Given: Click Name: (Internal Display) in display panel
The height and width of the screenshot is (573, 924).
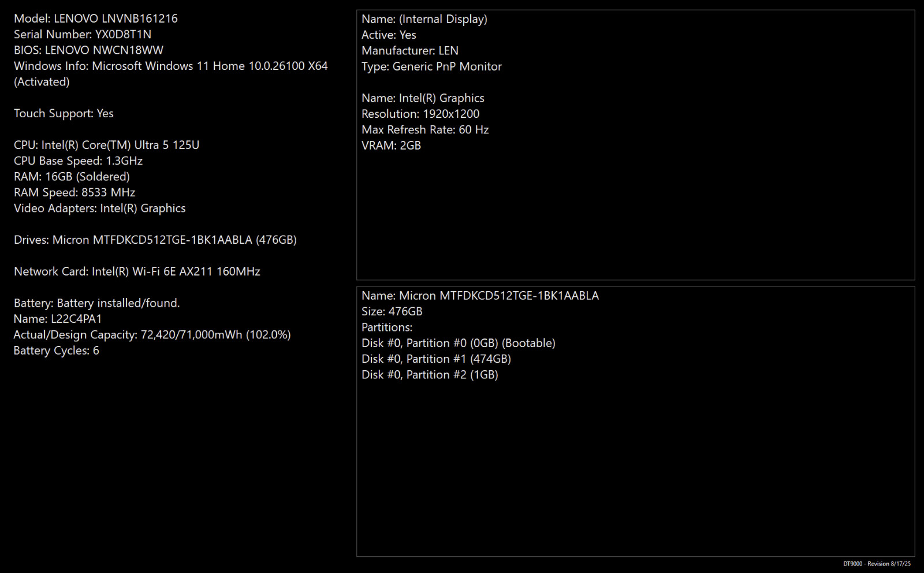Looking at the screenshot, I should (424, 19).
